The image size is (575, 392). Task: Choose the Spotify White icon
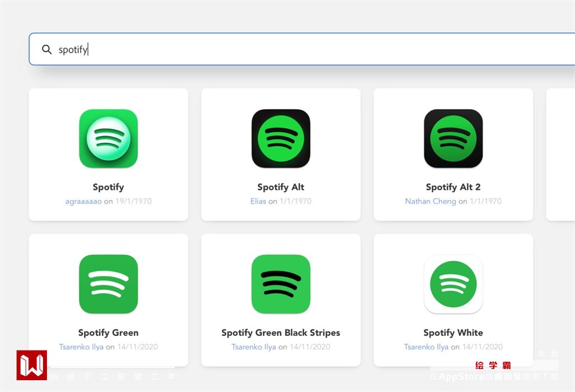pyautogui.click(x=453, y=284)
